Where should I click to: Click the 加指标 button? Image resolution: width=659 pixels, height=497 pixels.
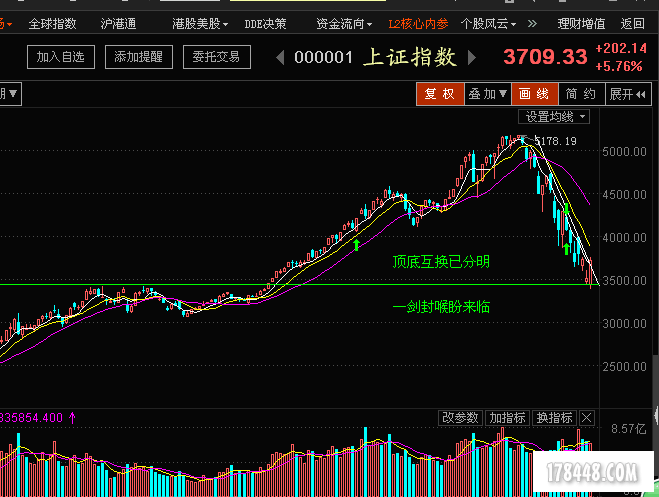click(507, 418)
